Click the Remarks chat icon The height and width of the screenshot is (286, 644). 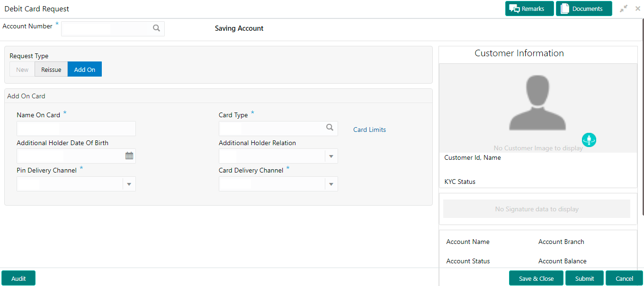click(x=514, y=9)
